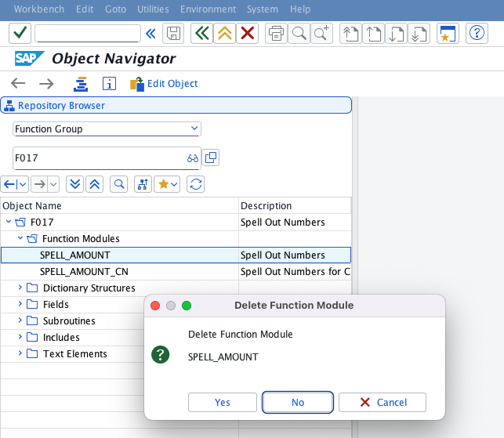
Task: Open the previous object history dropdown
Action: pyautogui.click(x=24, y=184)
